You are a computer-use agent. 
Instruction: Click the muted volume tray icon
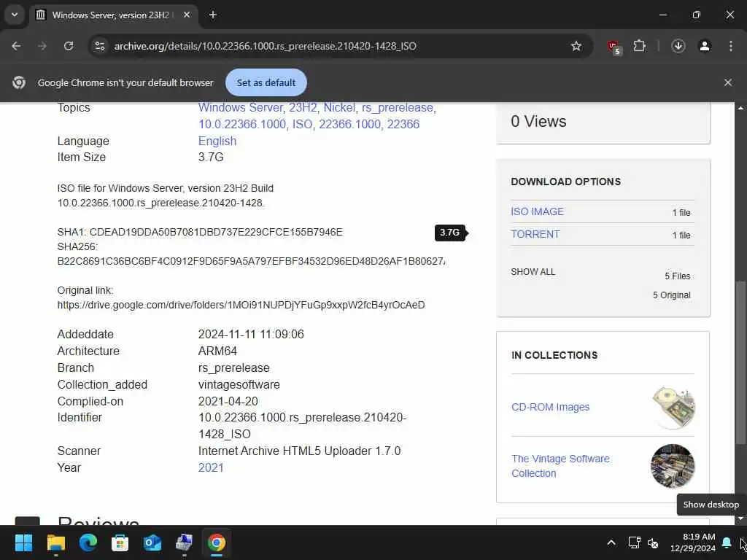[x=653, y=542]
